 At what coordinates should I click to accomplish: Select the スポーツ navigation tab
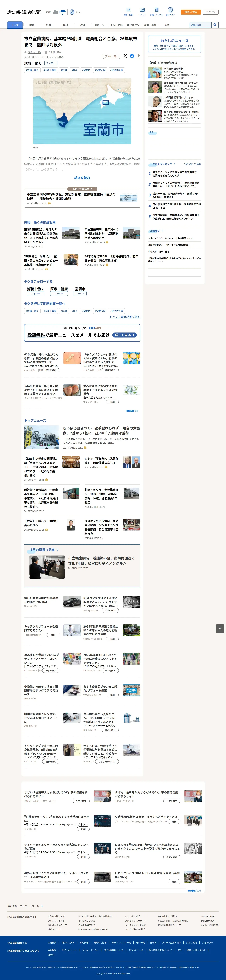click(99, 25)
